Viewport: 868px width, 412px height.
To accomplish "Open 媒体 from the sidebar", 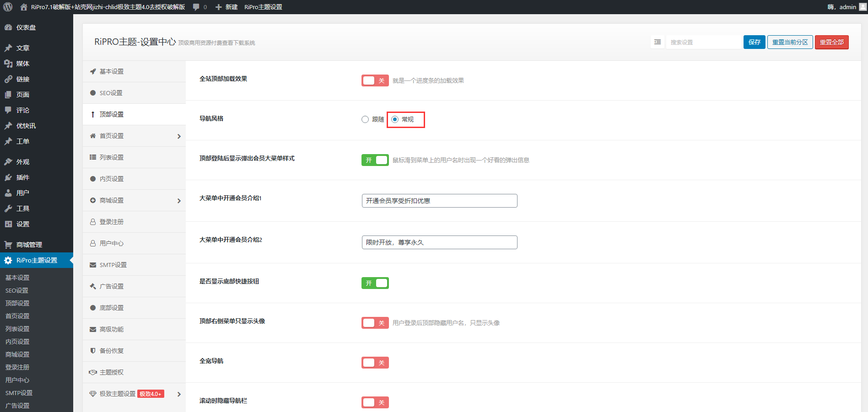I will coord(22,64).
